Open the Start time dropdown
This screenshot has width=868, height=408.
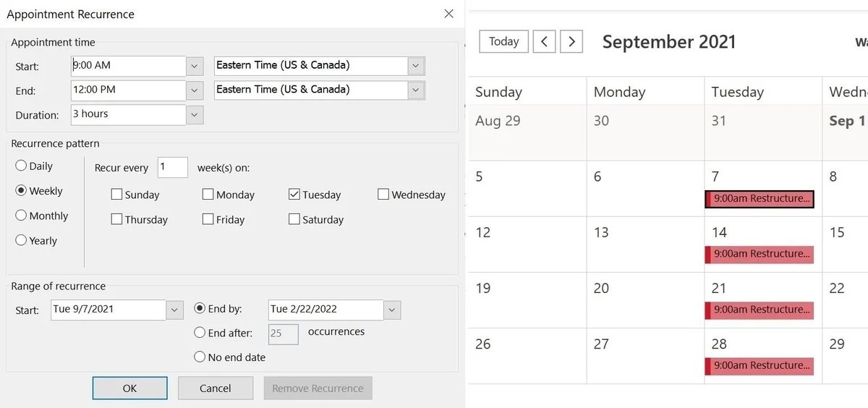click(195, 66)
